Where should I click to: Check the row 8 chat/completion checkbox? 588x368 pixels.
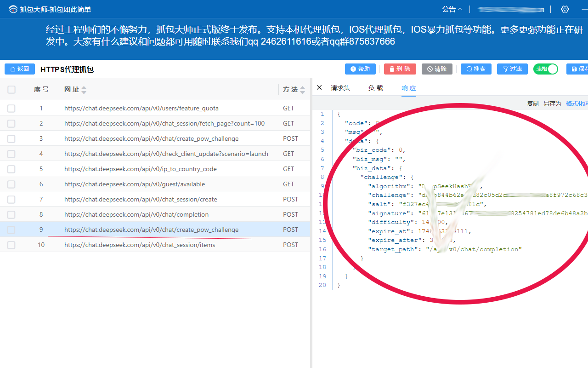(x=11, y=215)
